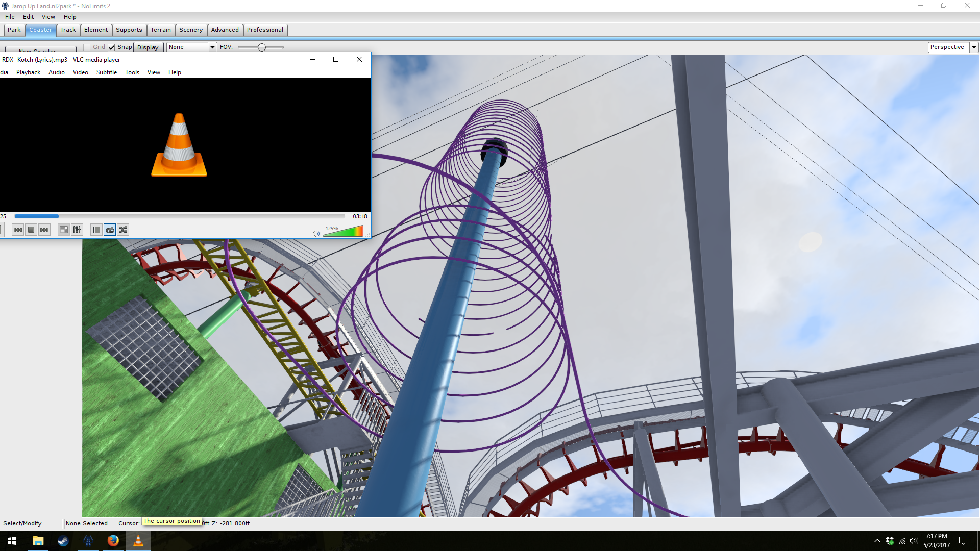Switch to the Supports tab
This screenshot has height=551, width=980.
pyautogui.click(x=129, y=30)
